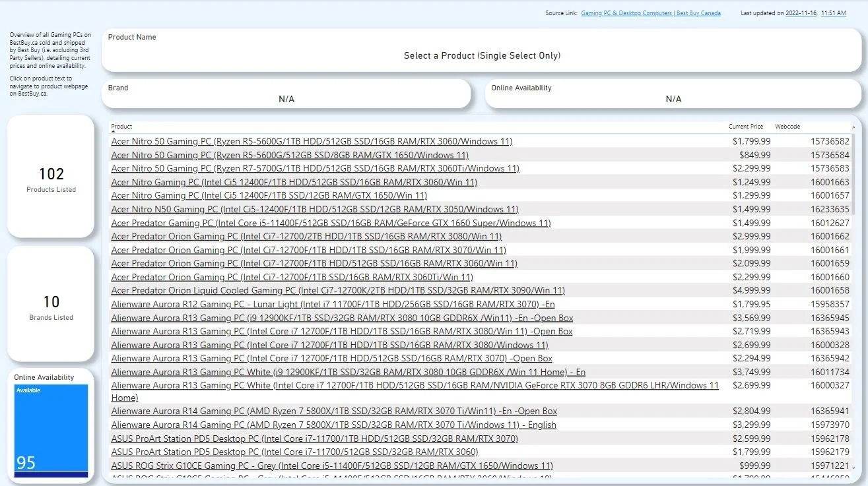868x486 pixels.
Task: Select webcode 16000328
Action: tap(830, 345)
